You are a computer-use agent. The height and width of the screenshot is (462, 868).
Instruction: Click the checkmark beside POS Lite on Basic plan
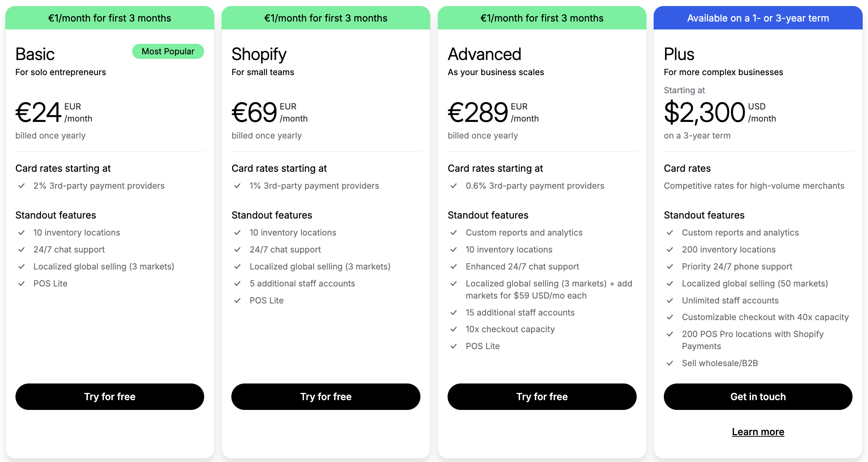(x=22, y=283)
